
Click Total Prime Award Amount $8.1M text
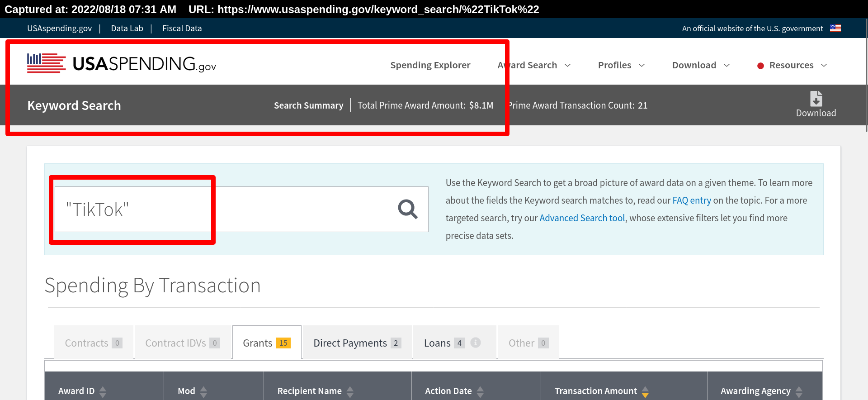click(x=425, y=105)
